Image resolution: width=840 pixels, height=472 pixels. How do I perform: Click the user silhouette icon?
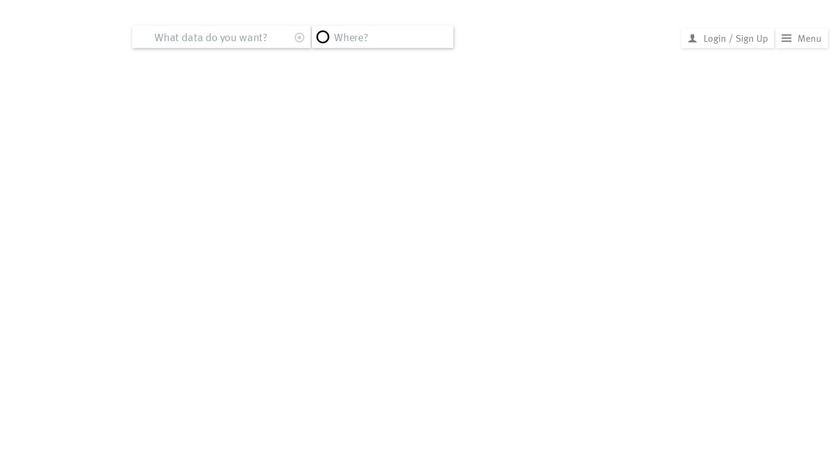[x=692, y=38]
